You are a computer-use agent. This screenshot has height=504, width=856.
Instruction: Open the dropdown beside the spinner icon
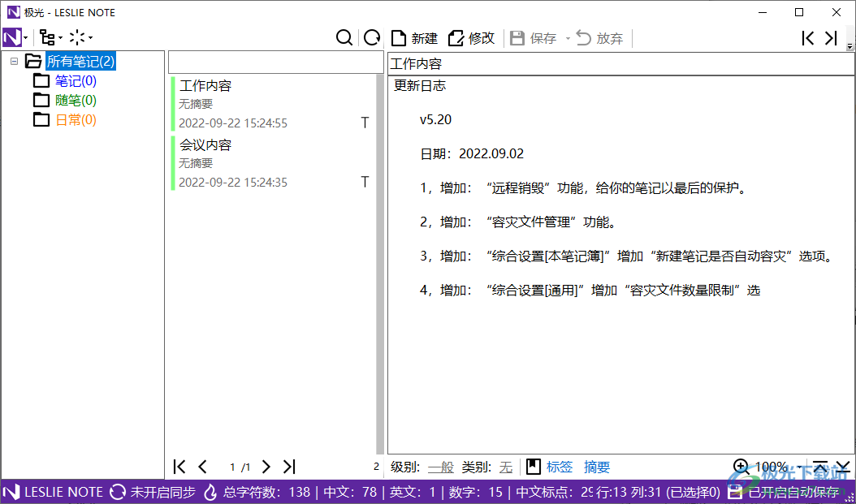click(89, 37)
